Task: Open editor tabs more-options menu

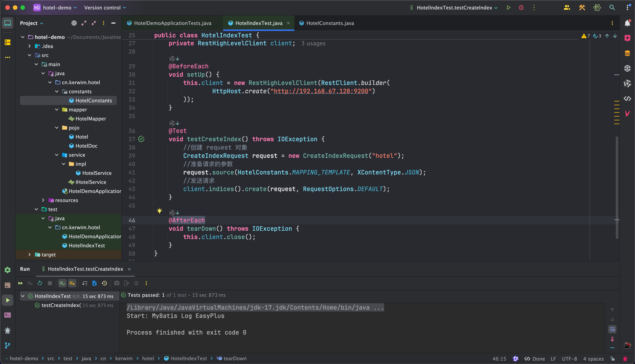Action: 612,23
